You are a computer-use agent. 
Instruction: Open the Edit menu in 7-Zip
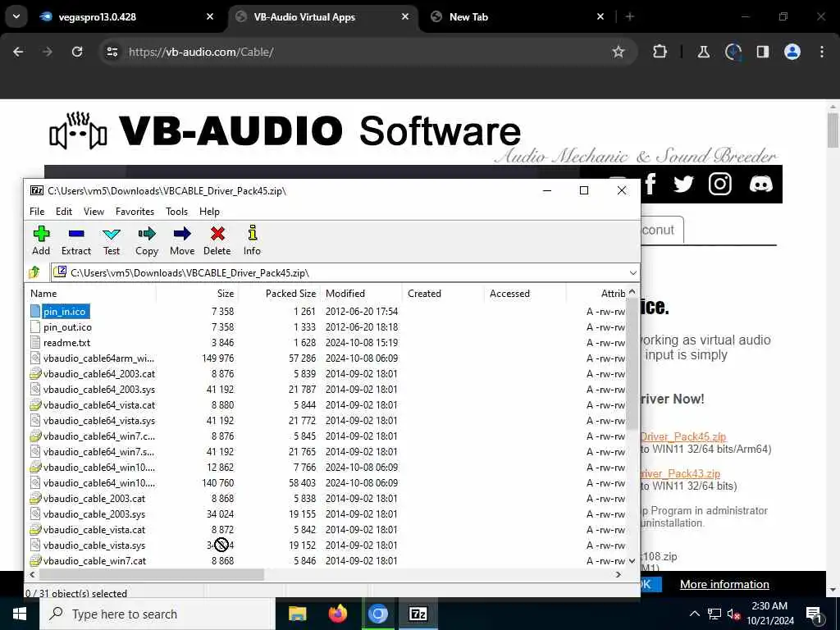(64, 212)
